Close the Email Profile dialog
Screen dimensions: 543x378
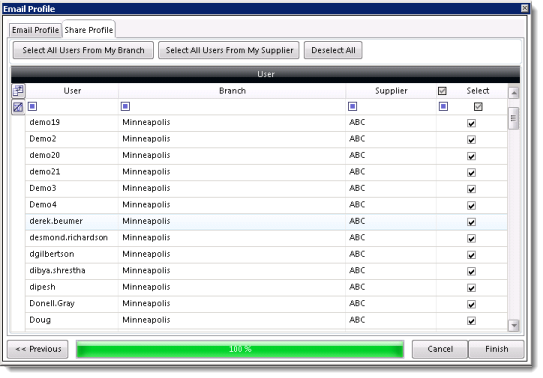click(x=525, y=8)
